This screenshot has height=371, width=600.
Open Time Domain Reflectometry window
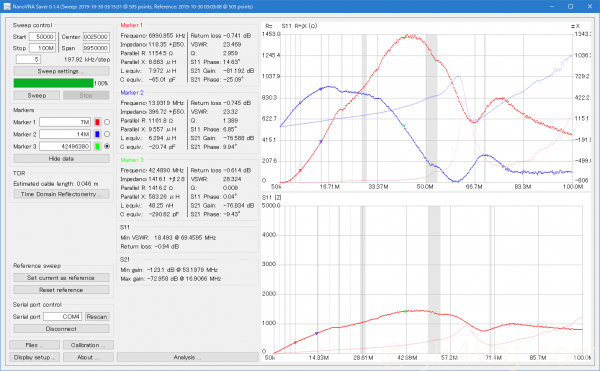tap(61, 194)
